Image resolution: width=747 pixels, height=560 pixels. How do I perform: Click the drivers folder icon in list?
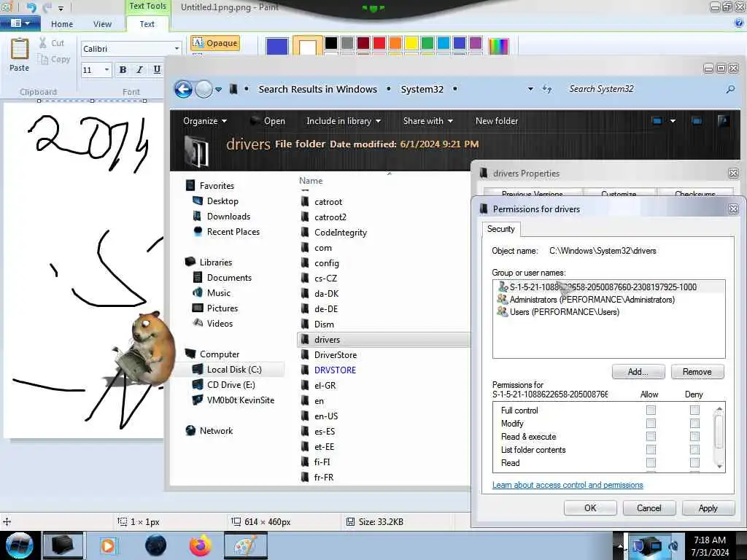(x=306, y=340)
